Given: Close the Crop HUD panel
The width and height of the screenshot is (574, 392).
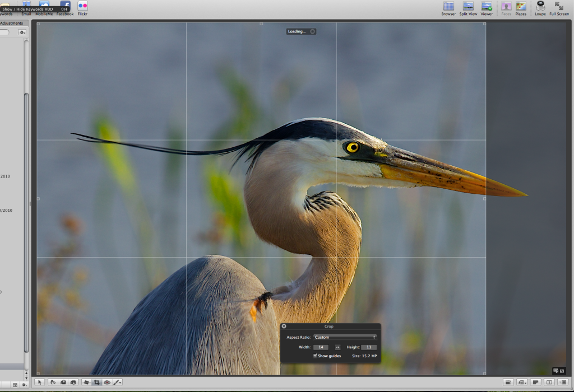Looking at the screenshot, I should coord(284,326).
